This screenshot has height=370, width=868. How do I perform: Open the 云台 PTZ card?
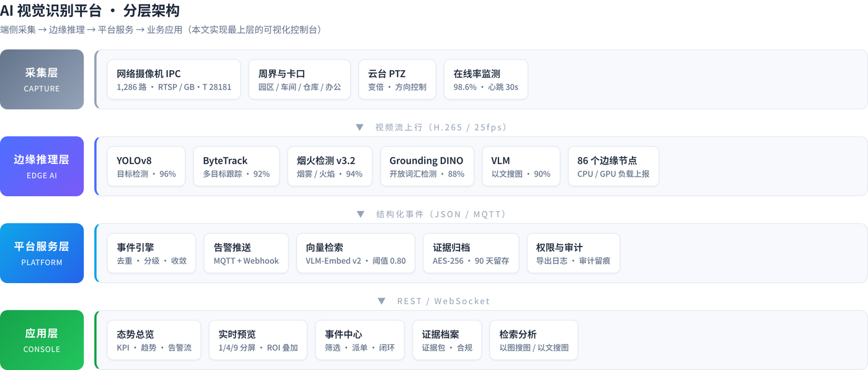click(x=397, y=79)
